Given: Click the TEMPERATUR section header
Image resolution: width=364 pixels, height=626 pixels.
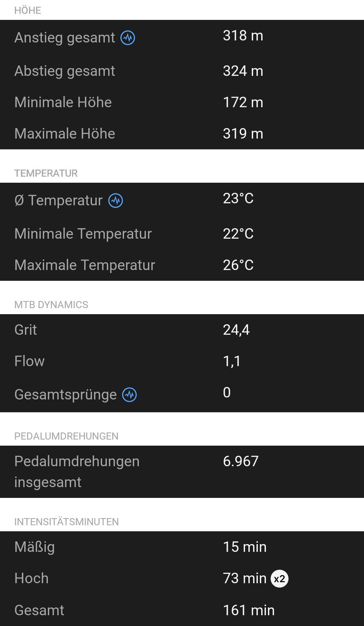Looking at the screenshot, I should pos(46,173).
